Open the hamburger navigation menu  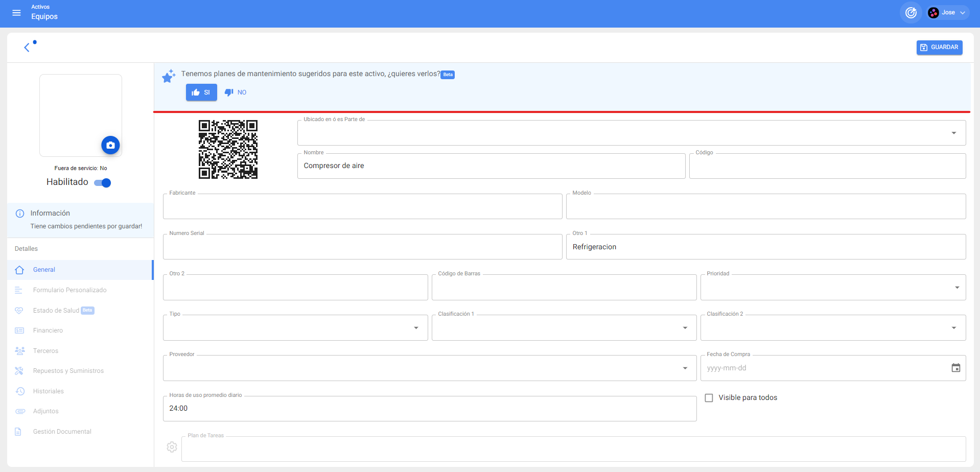pyautogui.click(x=16, y=13)
